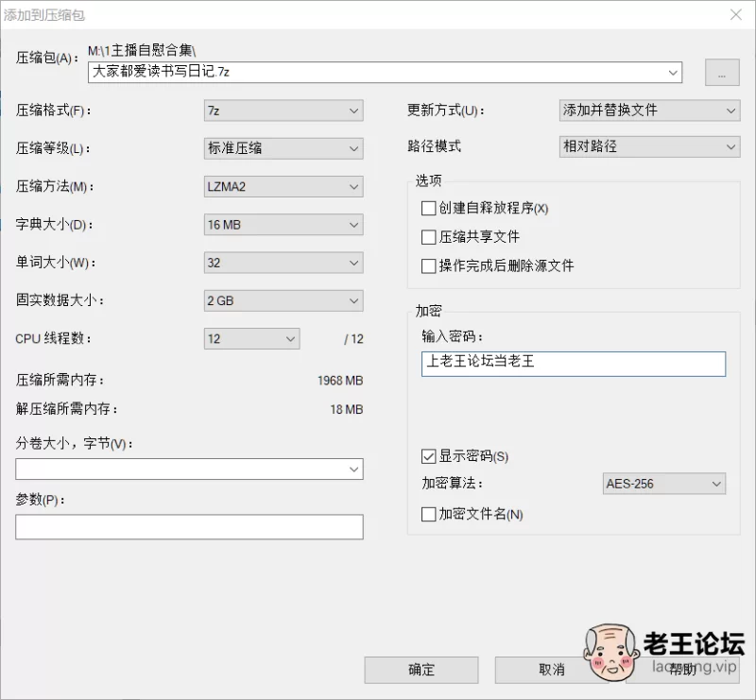Expand the 压缩等级 标准压缩 dropdown
The image size is (756, 700).
(x=283, y=148)
